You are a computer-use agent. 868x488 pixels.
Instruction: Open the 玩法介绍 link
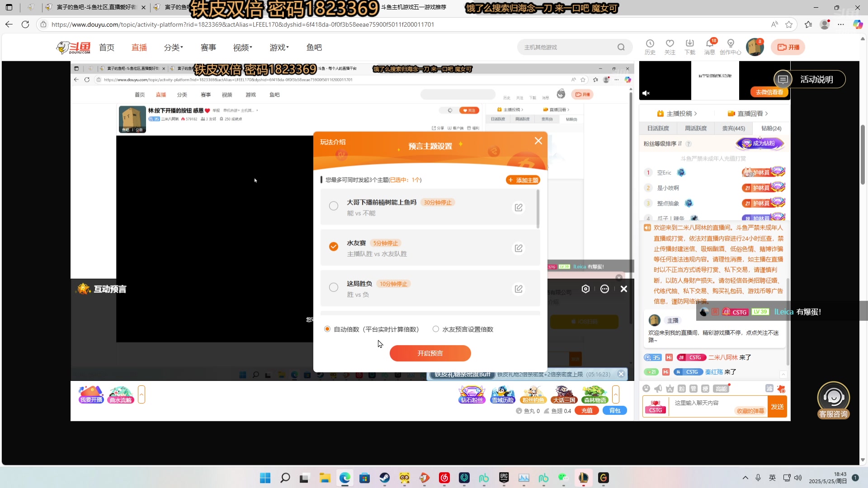(x=333, y=142)
